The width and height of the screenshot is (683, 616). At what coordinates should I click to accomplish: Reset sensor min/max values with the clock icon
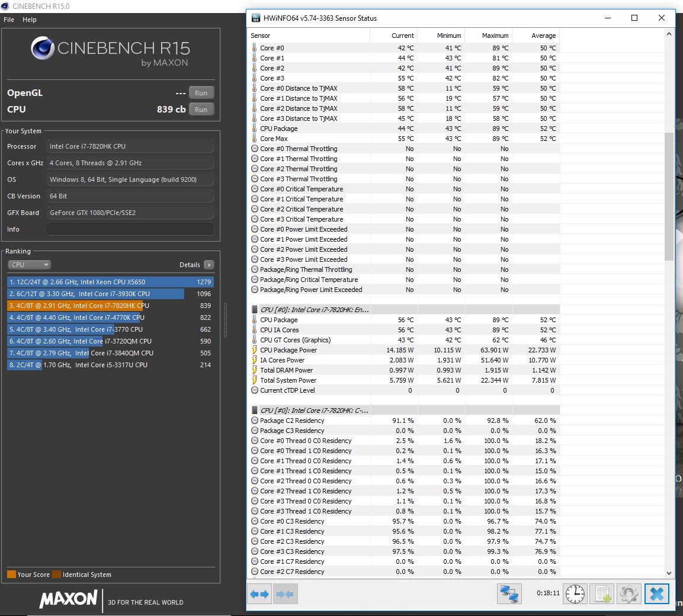tap(575, 593)
